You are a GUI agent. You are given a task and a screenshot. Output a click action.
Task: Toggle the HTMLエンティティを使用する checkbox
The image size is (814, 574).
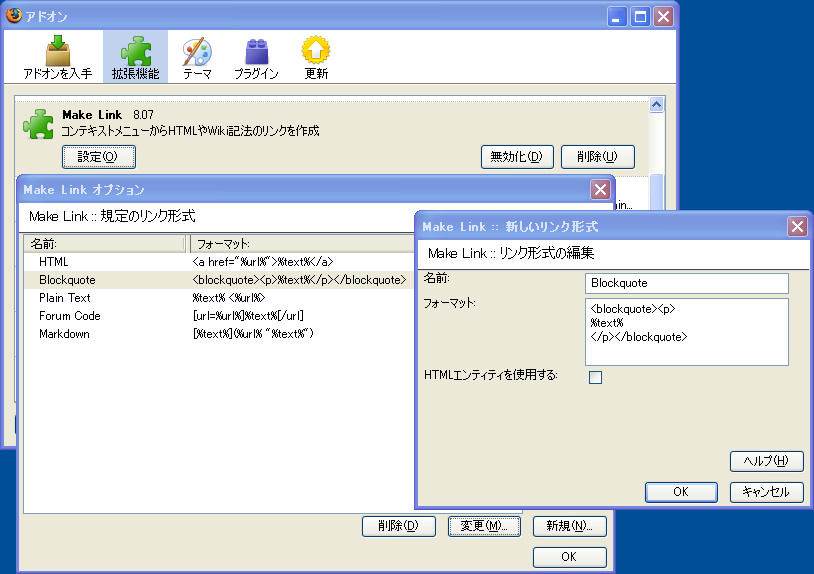[x=595, y=377]
